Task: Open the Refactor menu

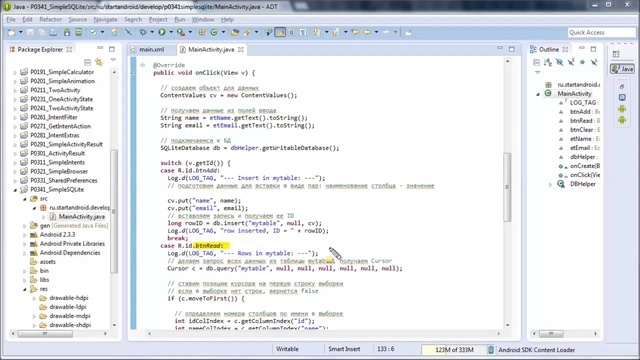Action: 51,19
